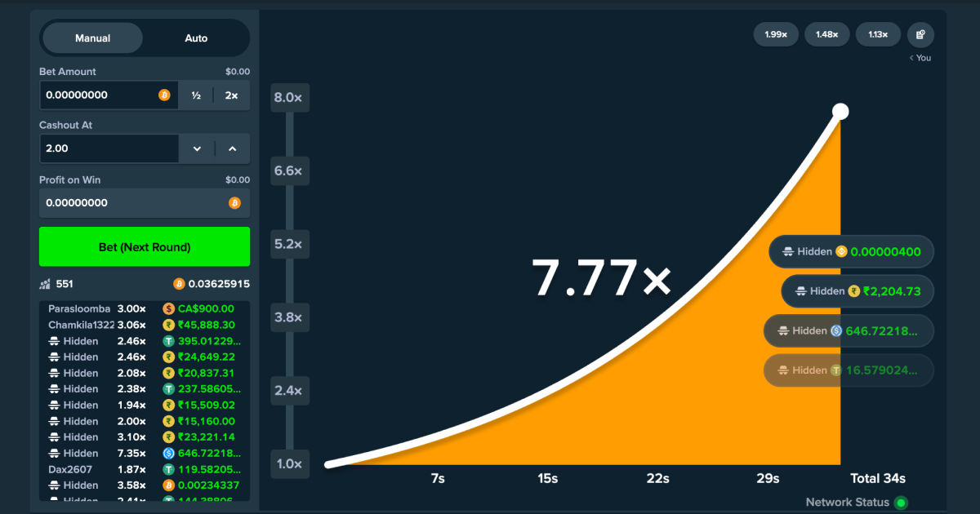Double the bet with the 2× button
The height and width of the screenshot is (514, 980).
[232, 95]
